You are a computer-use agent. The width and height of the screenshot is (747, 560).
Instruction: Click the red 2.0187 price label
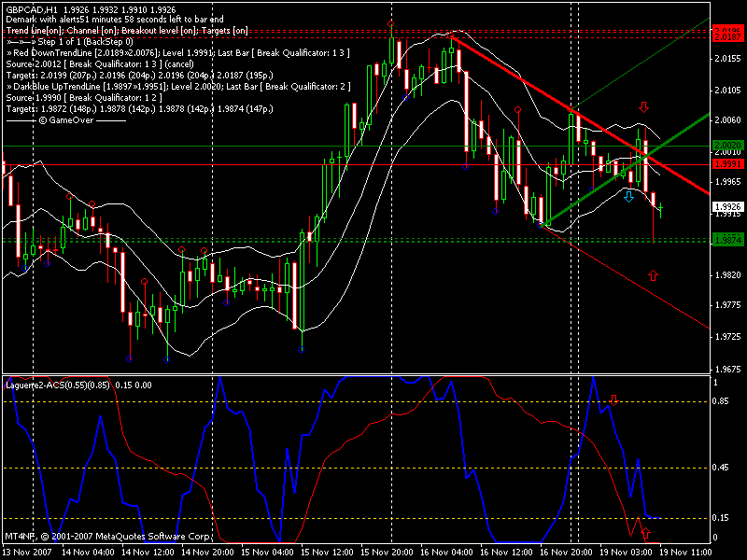[x=727, y=32]
